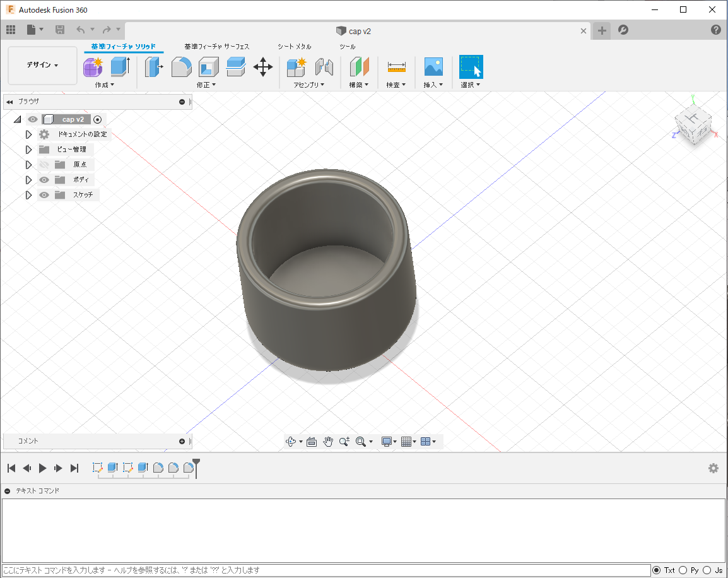This screenshot has height=578, width=728.
Task: Open a new design tab
Action: [602, 30]
